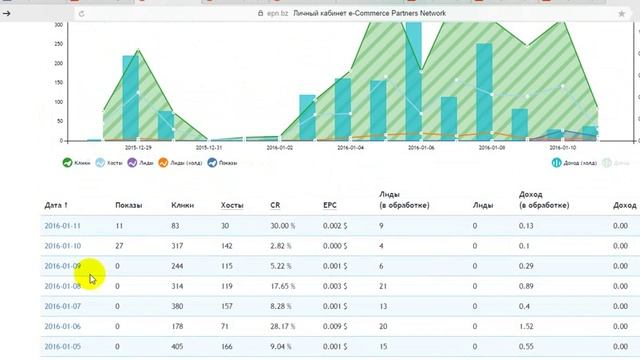
Task: Toggle the Доход (холд) legend icon
Action: [556, 162]
